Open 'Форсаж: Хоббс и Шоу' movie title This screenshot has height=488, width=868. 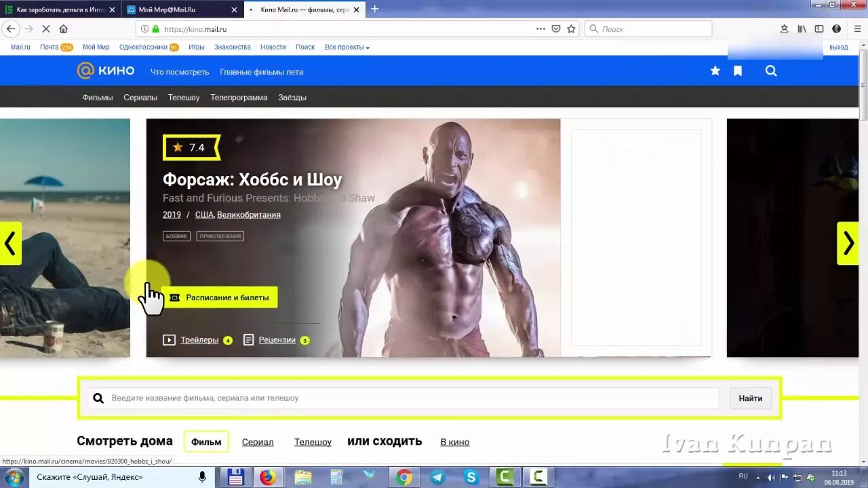pos(252,180)
